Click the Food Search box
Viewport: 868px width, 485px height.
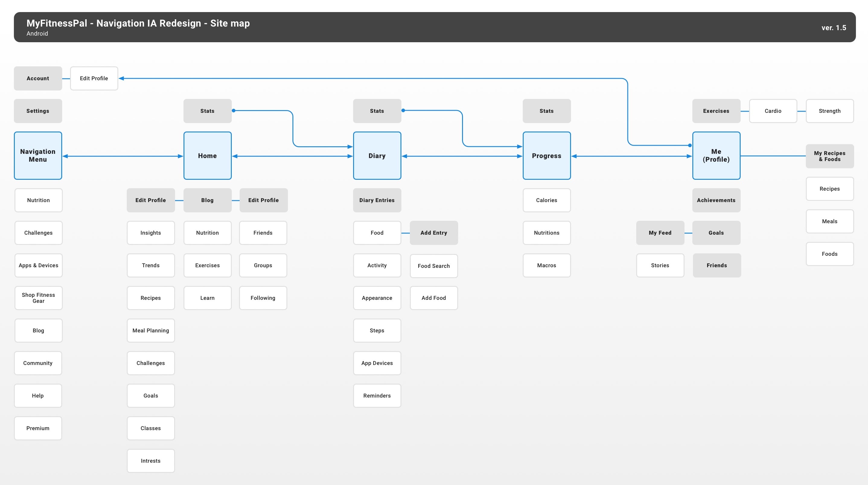(x=434, y=266)
